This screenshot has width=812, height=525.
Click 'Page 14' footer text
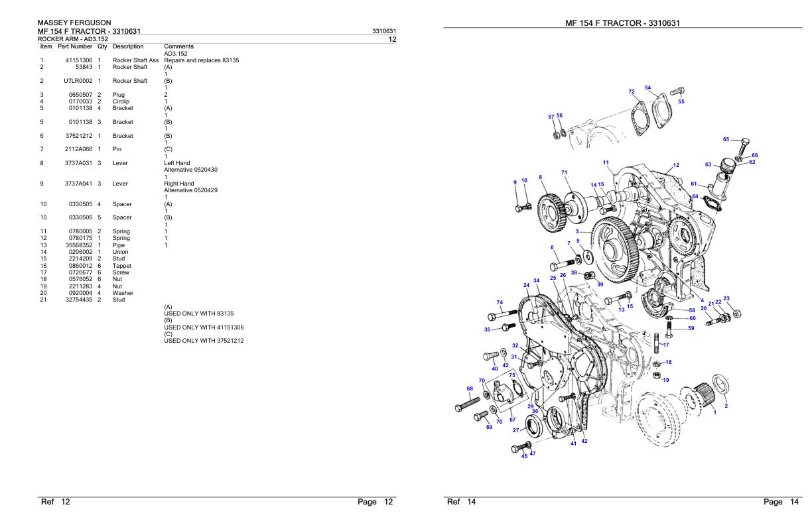[x=781, y=502]
